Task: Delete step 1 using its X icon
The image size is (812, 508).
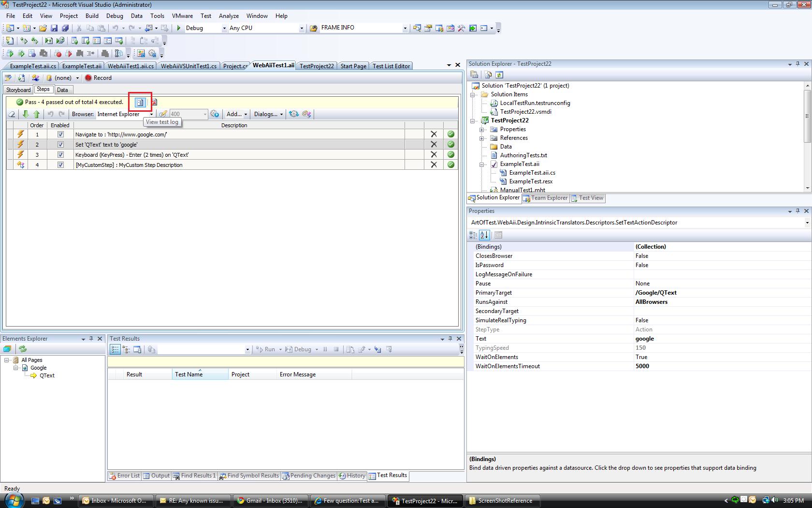Action: [434, 134]
